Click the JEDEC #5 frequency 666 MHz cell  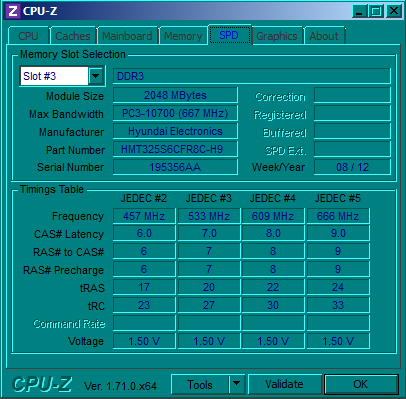338,216
